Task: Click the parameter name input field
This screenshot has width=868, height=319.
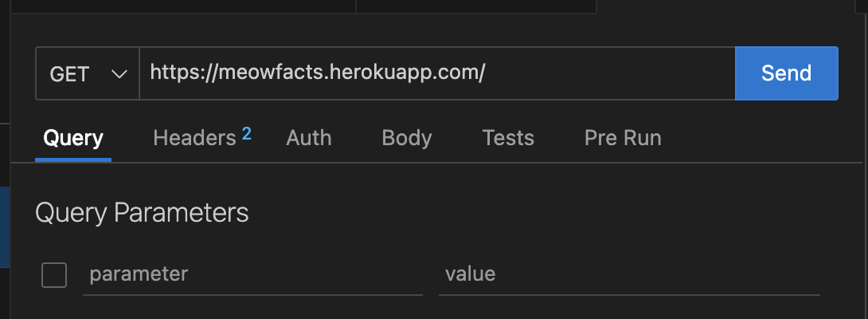Action: point(252,274)
